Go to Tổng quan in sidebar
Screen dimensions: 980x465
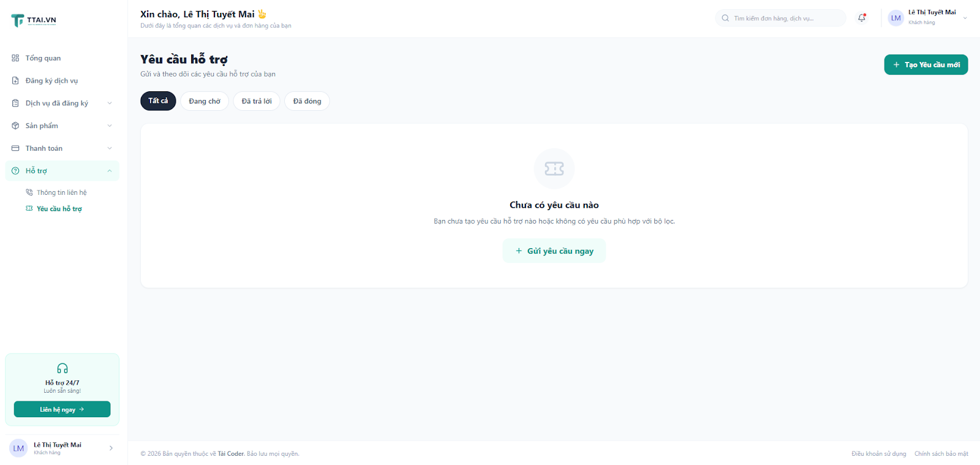[62, 58]
